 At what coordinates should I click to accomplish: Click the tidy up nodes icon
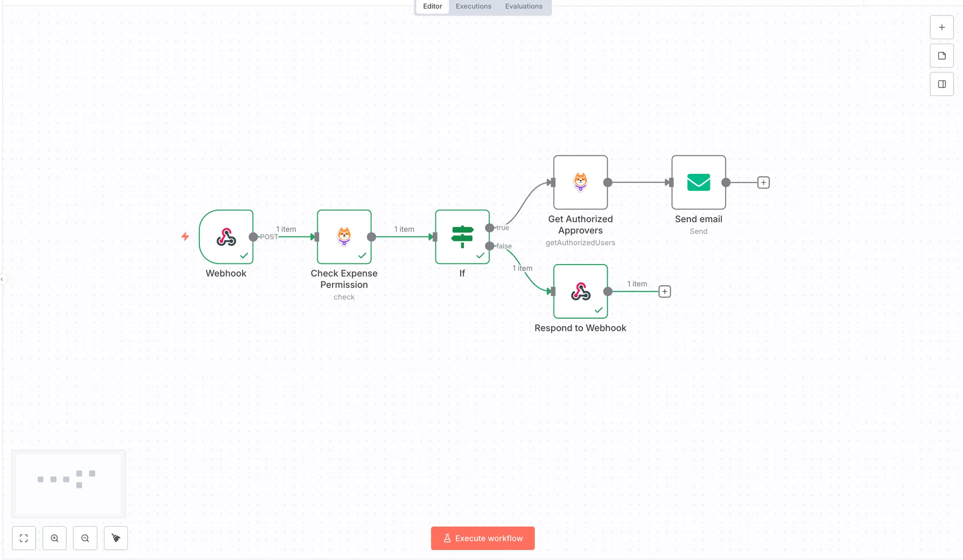coord(116,538)
